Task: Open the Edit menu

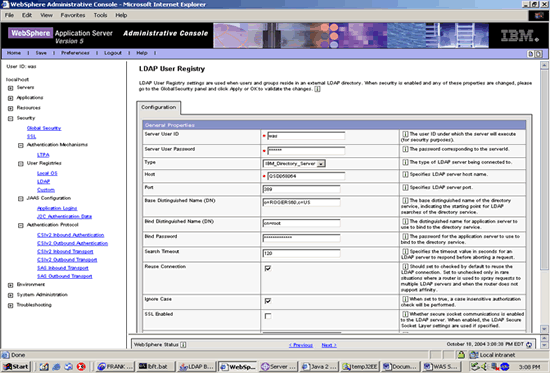Action: pyautogui.click(x=27, y=15)
